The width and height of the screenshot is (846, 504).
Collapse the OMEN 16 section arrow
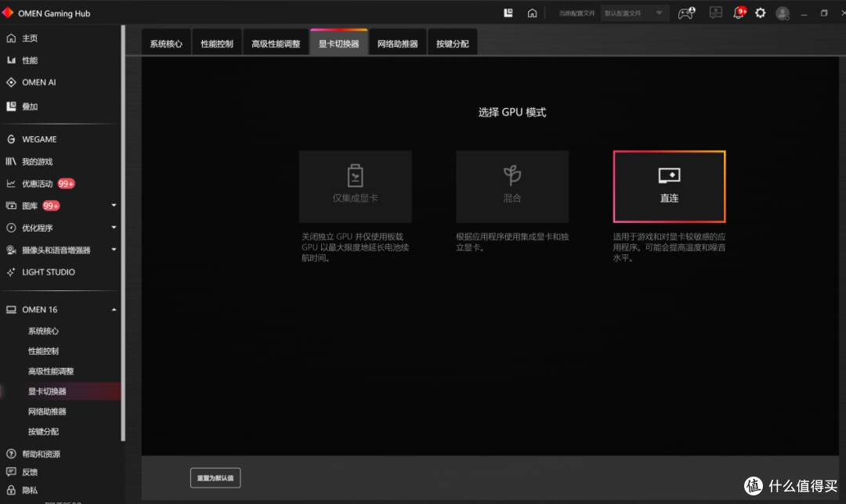(x=114, y=309)
